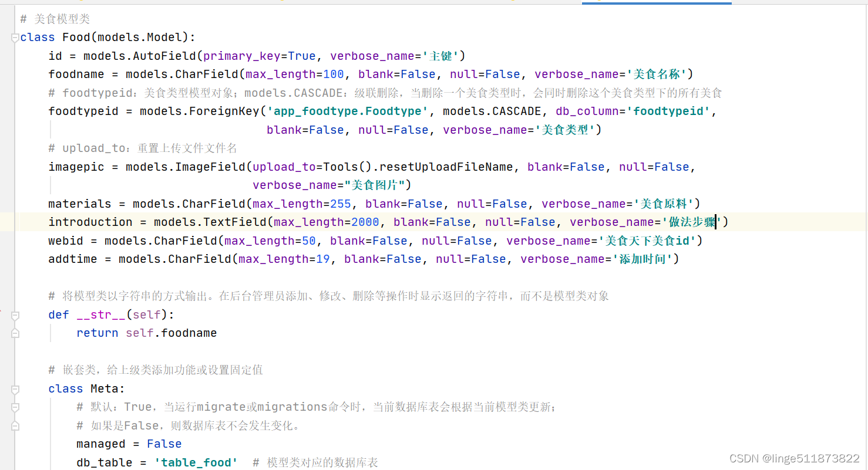Screen dimensions: 868x470
Task: Click max_length value 100 on foodname line
Action: (x=334, y=75)
